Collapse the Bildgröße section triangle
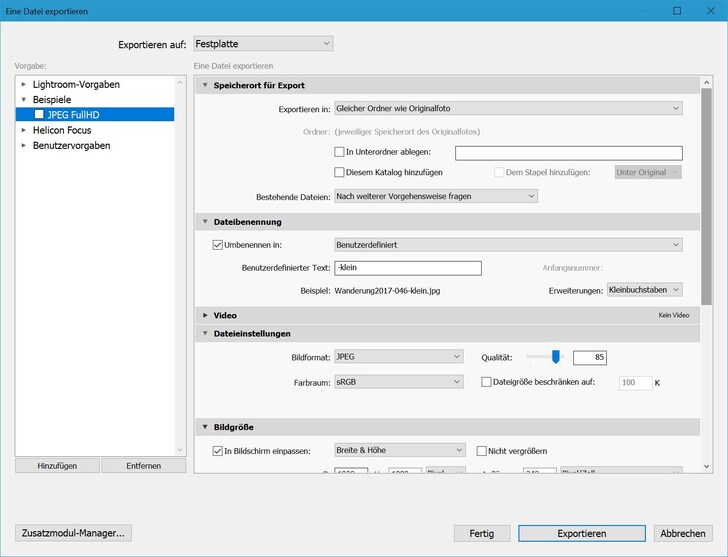This screenshot has width=728, height=557. coord(205,428)
